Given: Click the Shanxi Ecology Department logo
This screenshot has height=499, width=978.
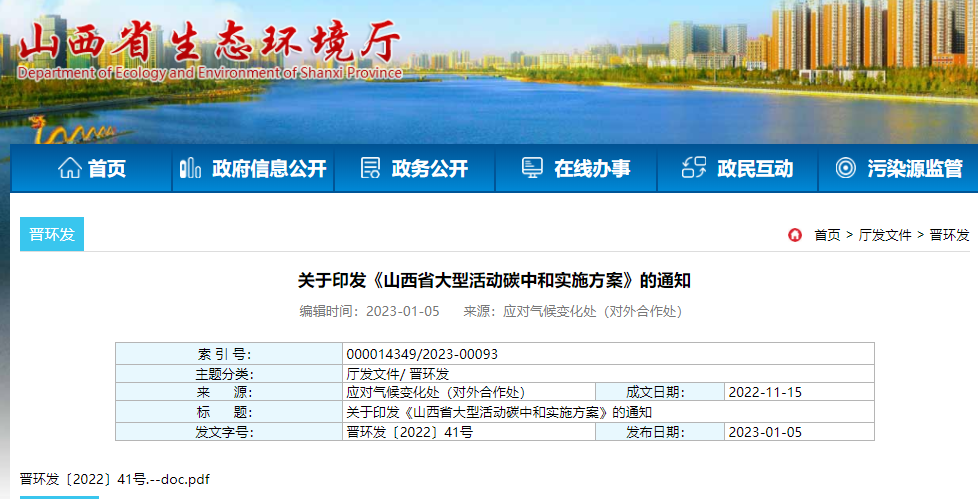Looking at the screenshot, I should tap(210, 48).
